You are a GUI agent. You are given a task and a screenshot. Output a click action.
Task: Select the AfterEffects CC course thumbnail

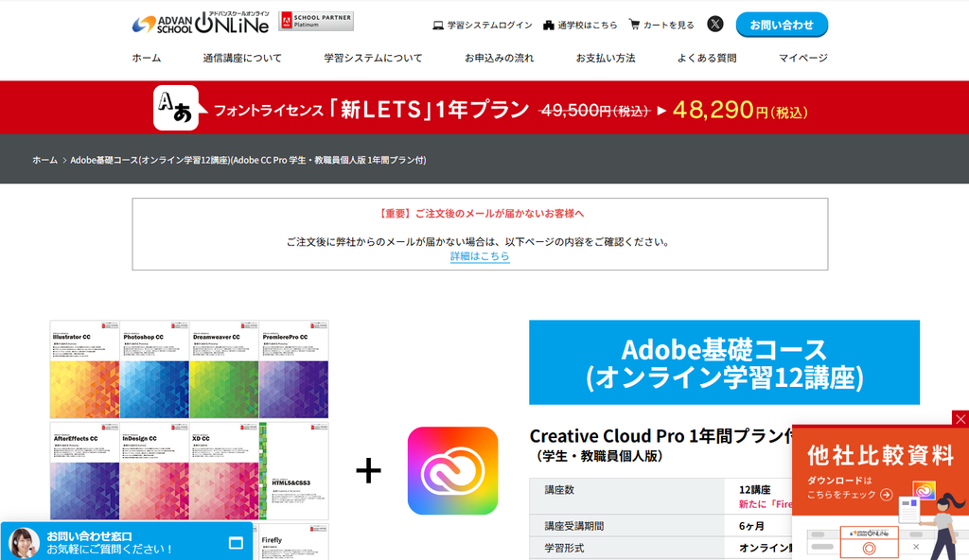tap(84, 471)
